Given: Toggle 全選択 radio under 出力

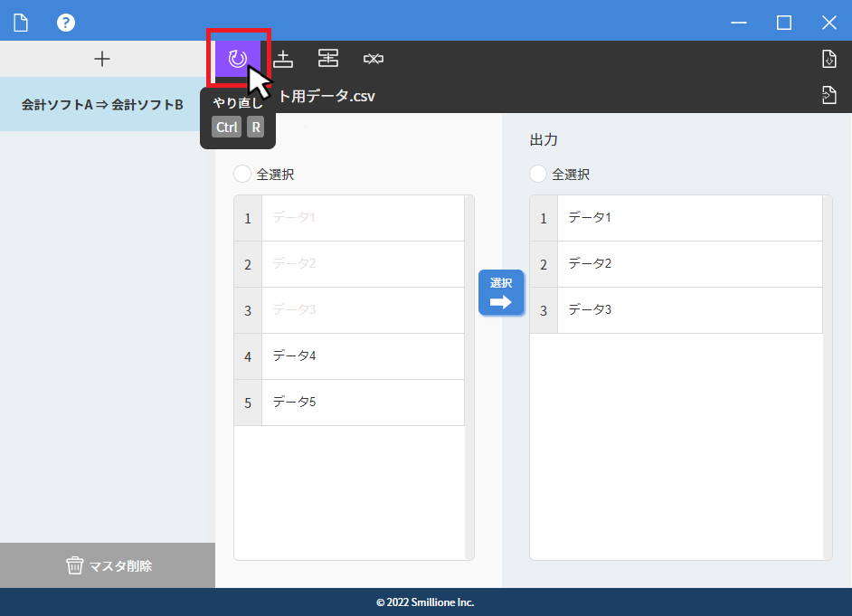Looking at the screenshot, I should tap(538, 175).
